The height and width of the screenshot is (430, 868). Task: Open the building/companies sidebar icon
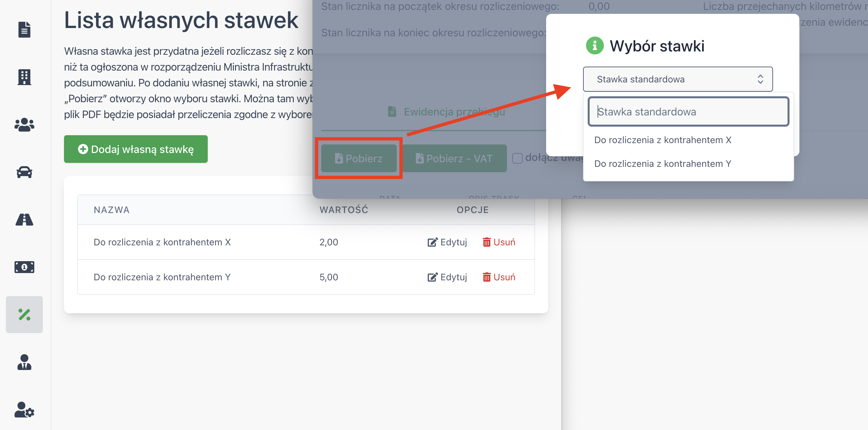[24, 77]
